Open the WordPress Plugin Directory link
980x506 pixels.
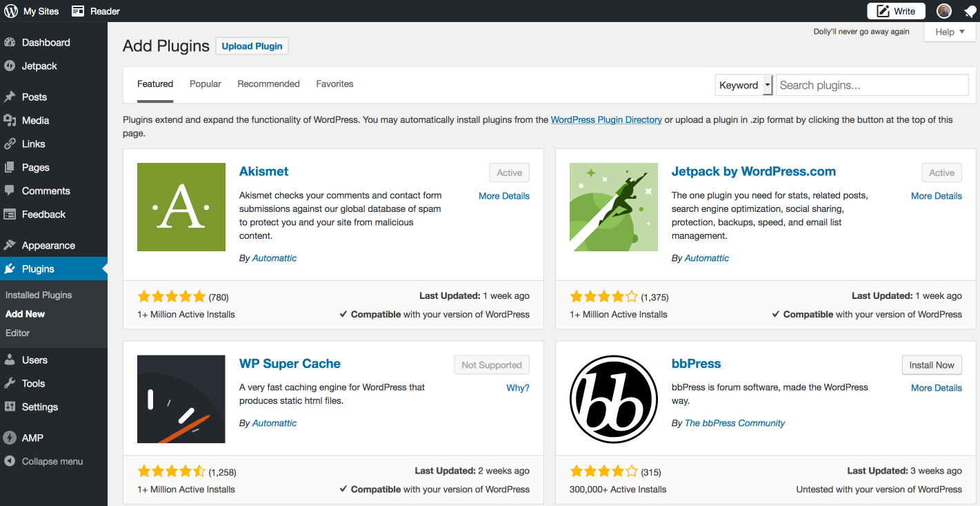(x=606, y=120)
